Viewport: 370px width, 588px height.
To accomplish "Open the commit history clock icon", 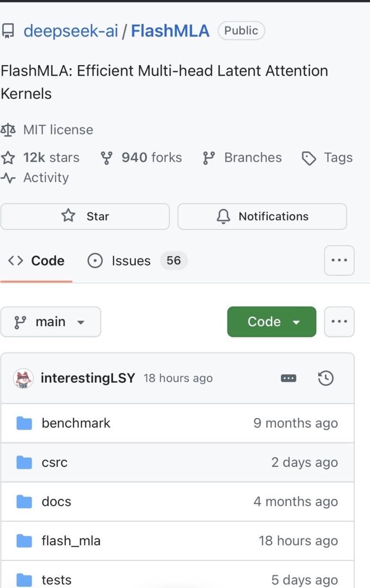I will [325, 378].
